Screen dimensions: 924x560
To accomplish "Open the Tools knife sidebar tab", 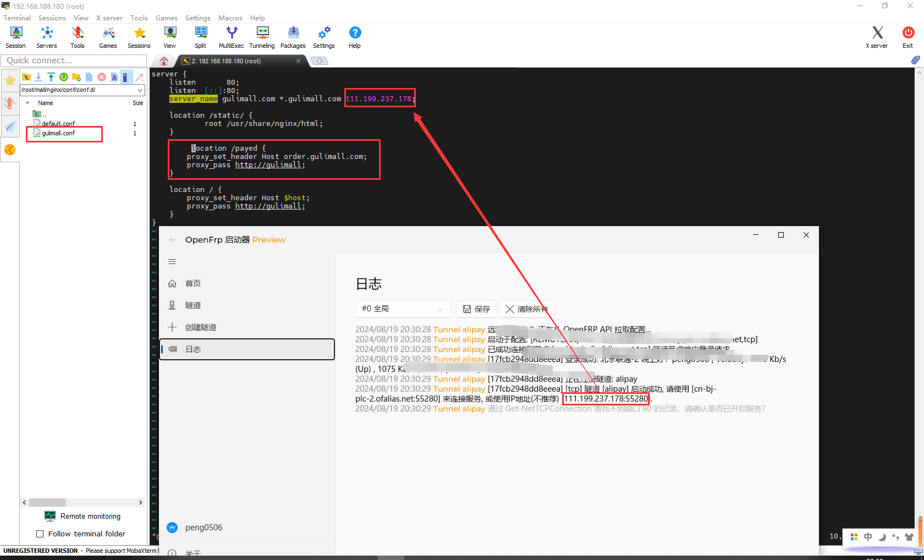I will 10,103.
